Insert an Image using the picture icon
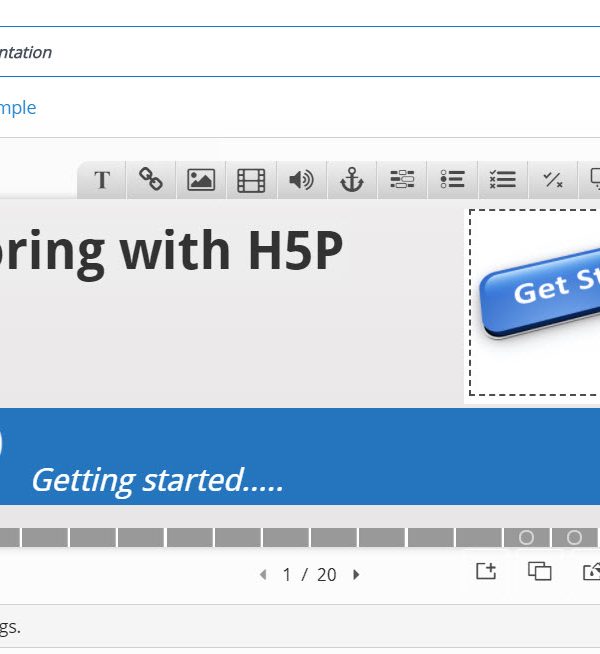Image resolution: width=600 pixels, height=654 pixels. (201, 180)
